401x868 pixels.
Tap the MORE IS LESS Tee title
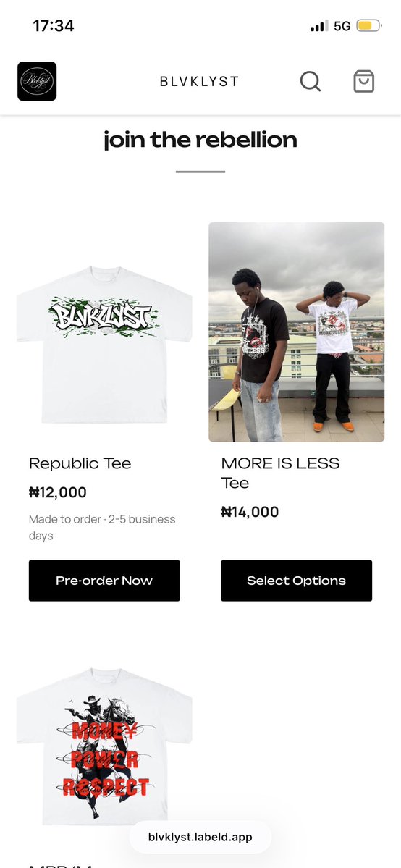coord(280,473)
